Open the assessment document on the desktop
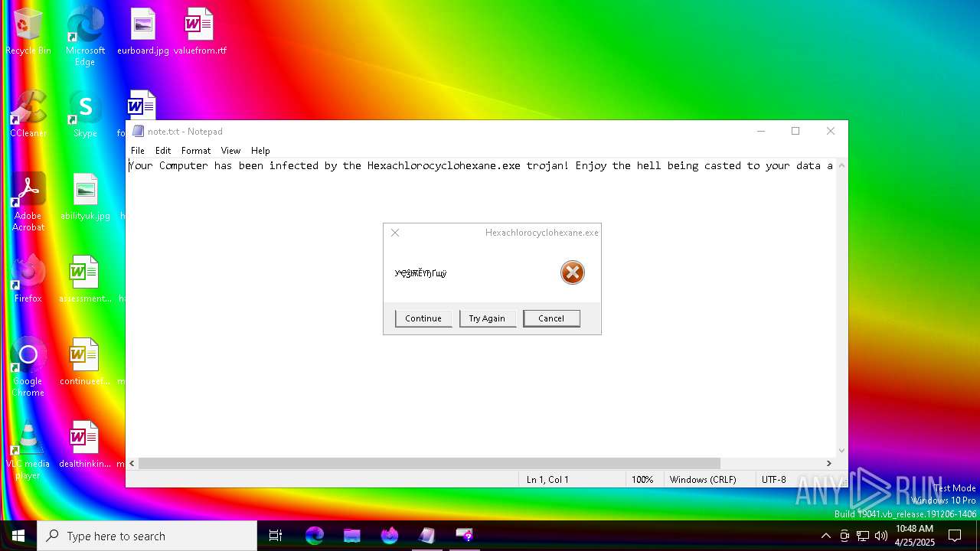This screenshot has height=551, width=980. pos(85,279)
